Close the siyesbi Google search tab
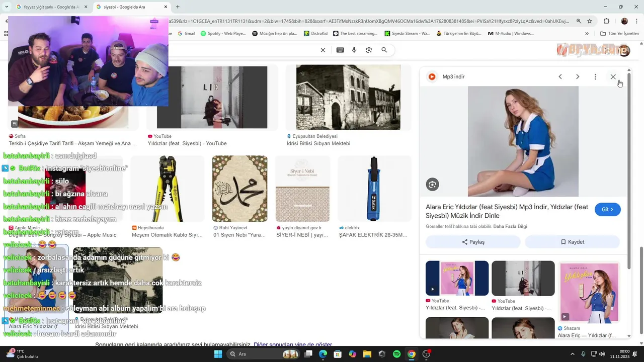Image resolution: width=644 pixels, height=362 pixels. (x=166, y=7)
